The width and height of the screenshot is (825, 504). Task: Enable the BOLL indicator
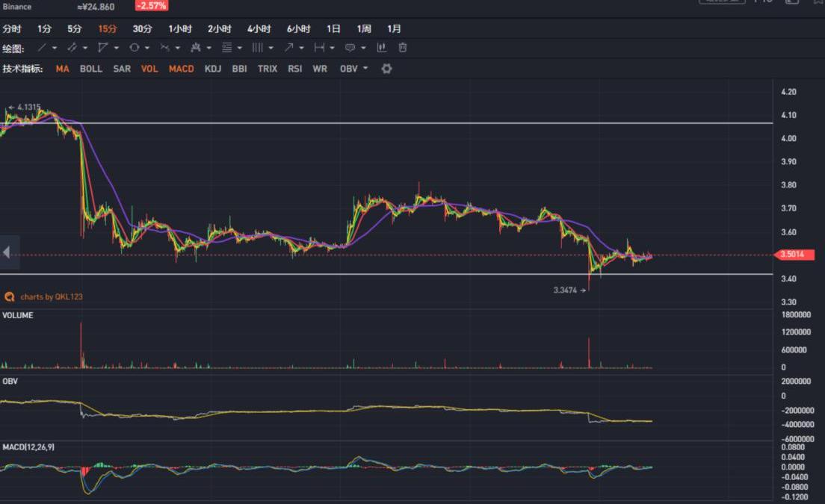click(x=91, y=69)
